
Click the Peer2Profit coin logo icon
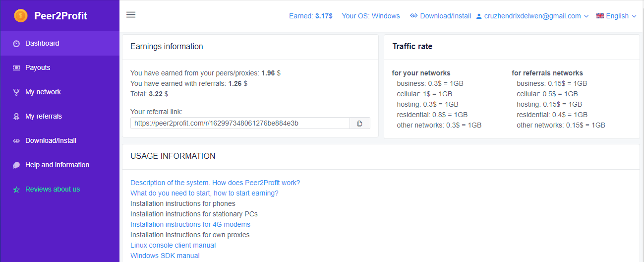(21, 16)
